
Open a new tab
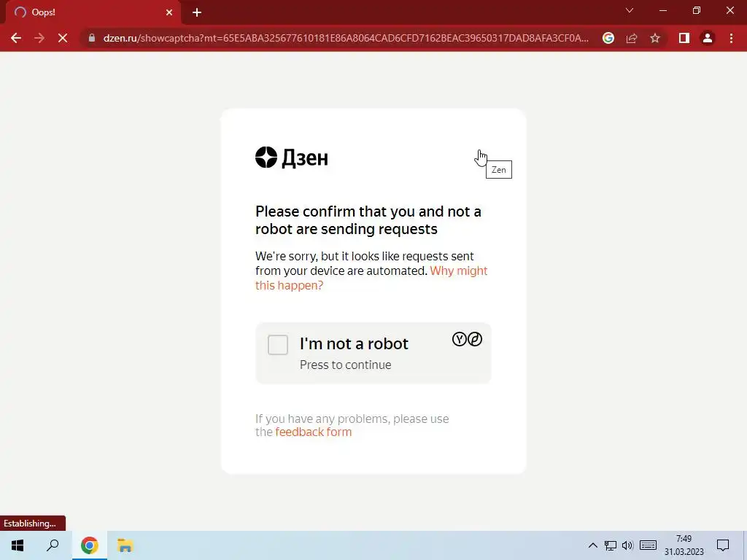197,12
